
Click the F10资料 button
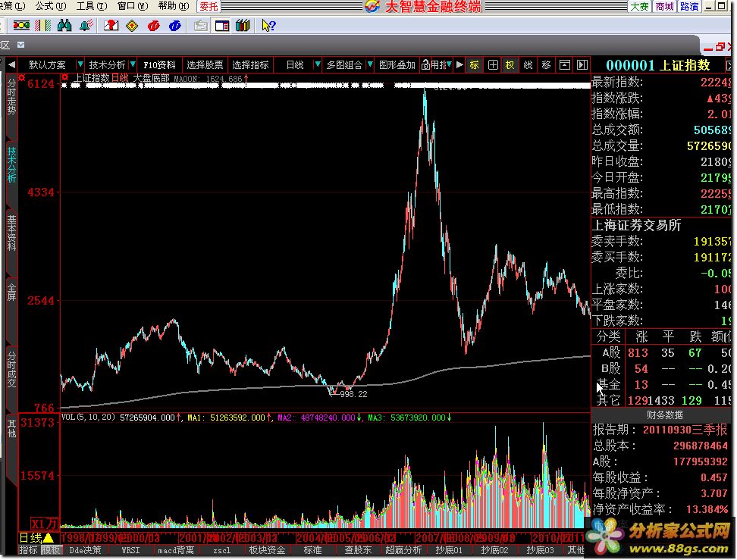point(159,65)
